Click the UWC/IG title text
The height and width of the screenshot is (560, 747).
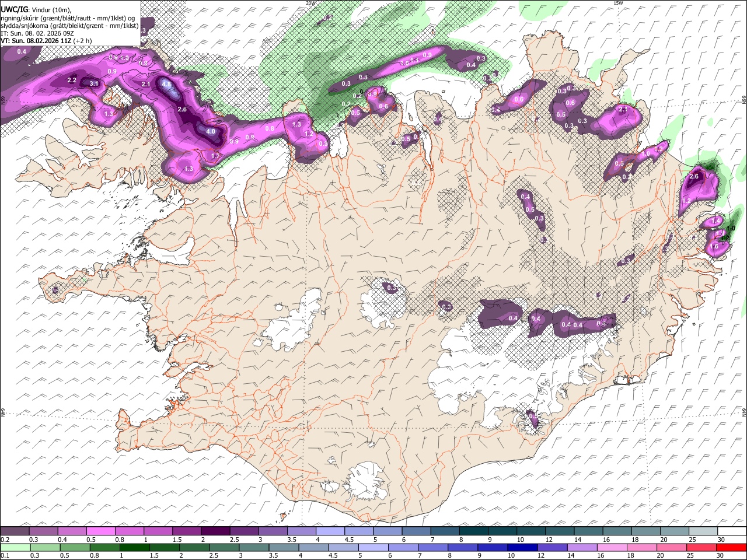point(13,9)
